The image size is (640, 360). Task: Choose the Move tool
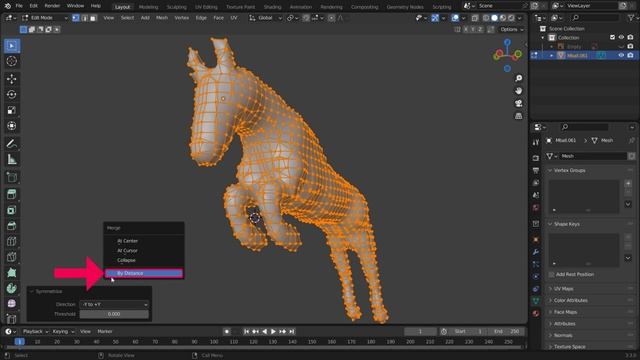click(x=11, y=79)
